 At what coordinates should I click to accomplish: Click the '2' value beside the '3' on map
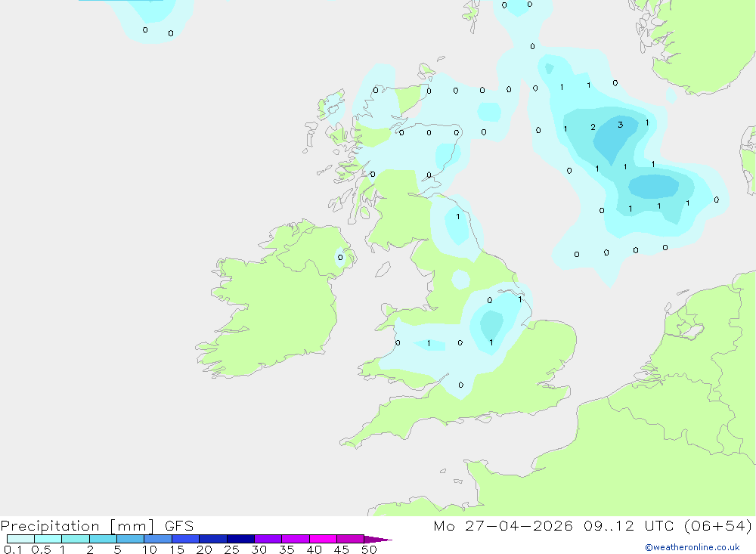point(593,127)
